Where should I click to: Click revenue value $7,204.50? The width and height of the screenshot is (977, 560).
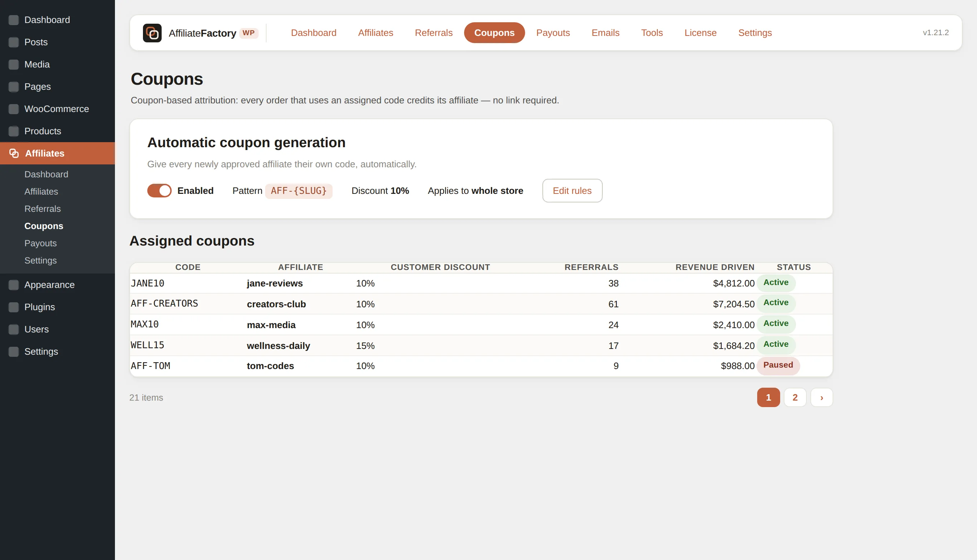pos(733,304)
